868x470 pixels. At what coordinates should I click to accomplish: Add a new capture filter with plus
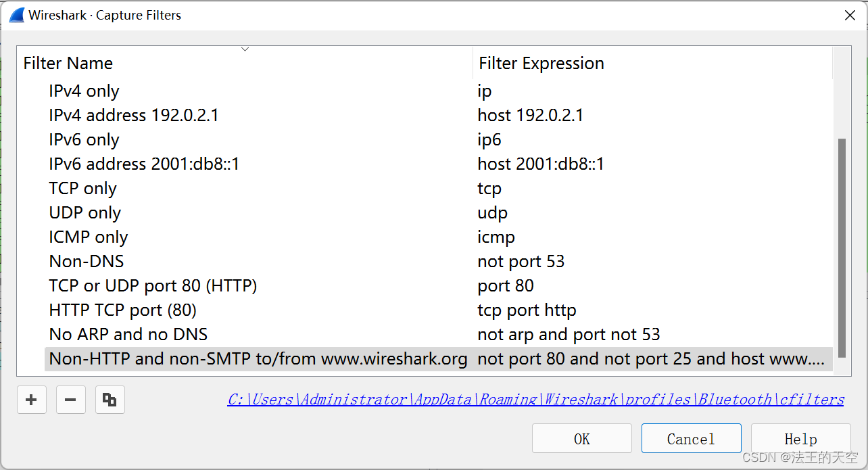31,400
